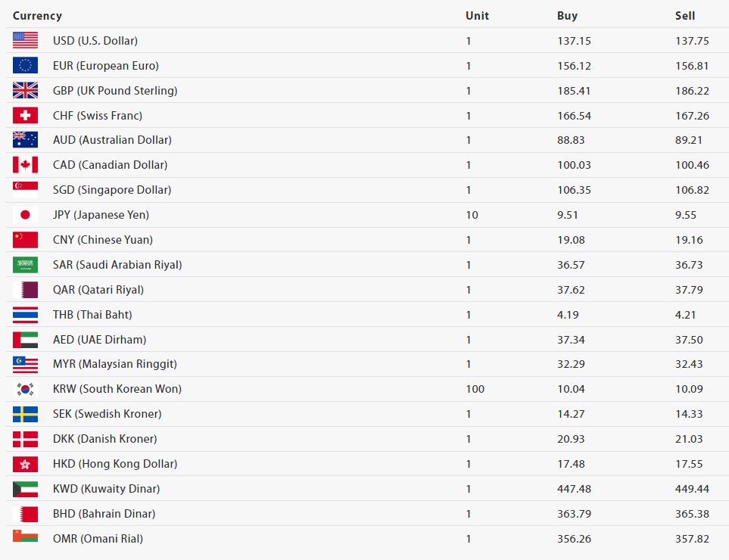Select the Canadian maple leaf flag

pyautogui.click(x=25, y=165)
